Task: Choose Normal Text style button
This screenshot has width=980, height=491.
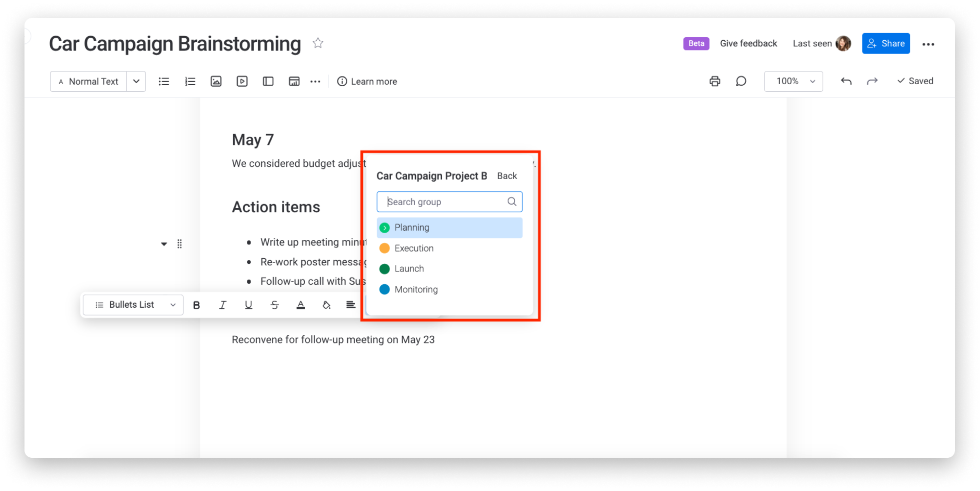Action: (88, 82)
